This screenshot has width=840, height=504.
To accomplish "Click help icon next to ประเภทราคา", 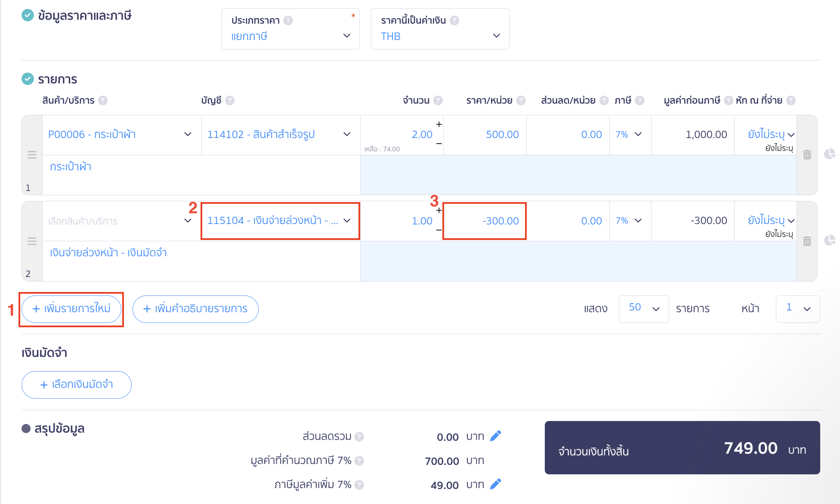I will (288, 20).
